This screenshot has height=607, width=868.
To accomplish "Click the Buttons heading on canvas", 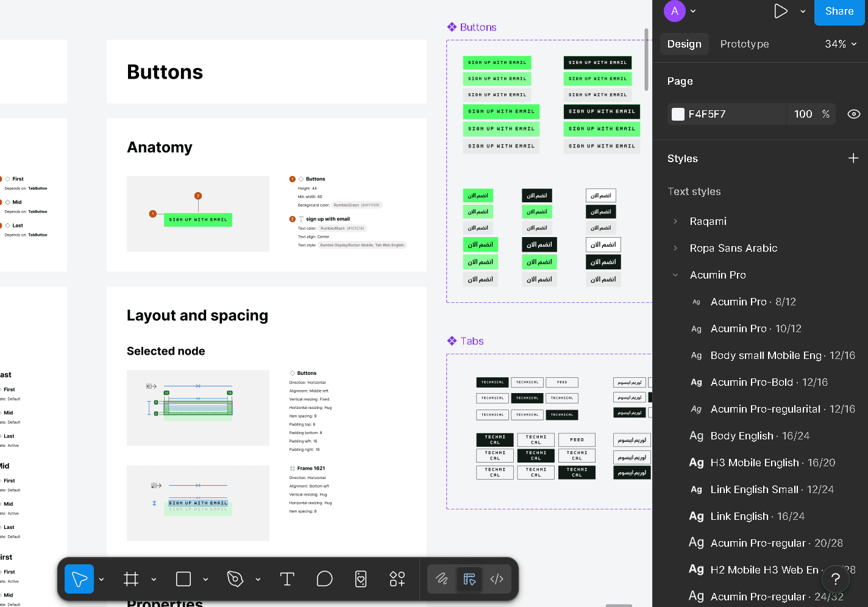I will click(x=165, y=72).
